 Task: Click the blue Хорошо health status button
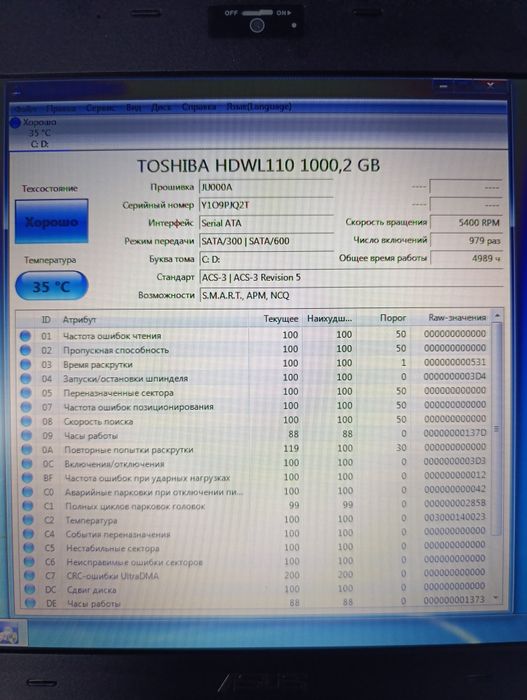coord(51,221)
